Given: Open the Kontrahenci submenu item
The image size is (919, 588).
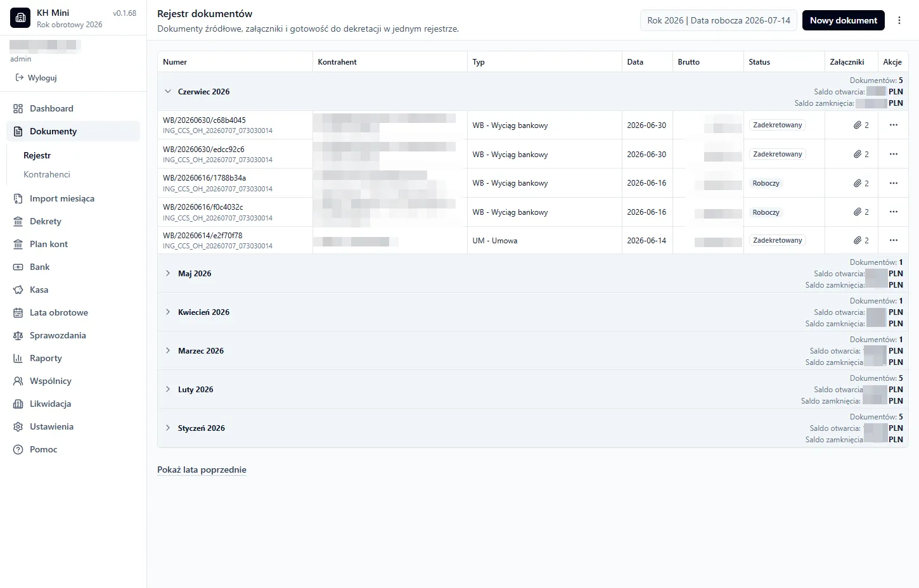Looking at the screenshot, I should [x=47, y=174].
